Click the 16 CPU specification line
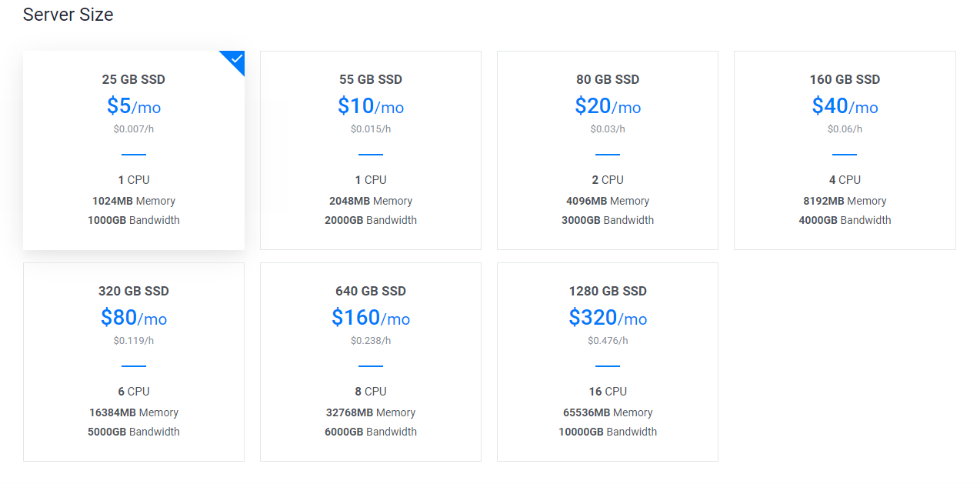The image size is (980, 484). (608, 392)
